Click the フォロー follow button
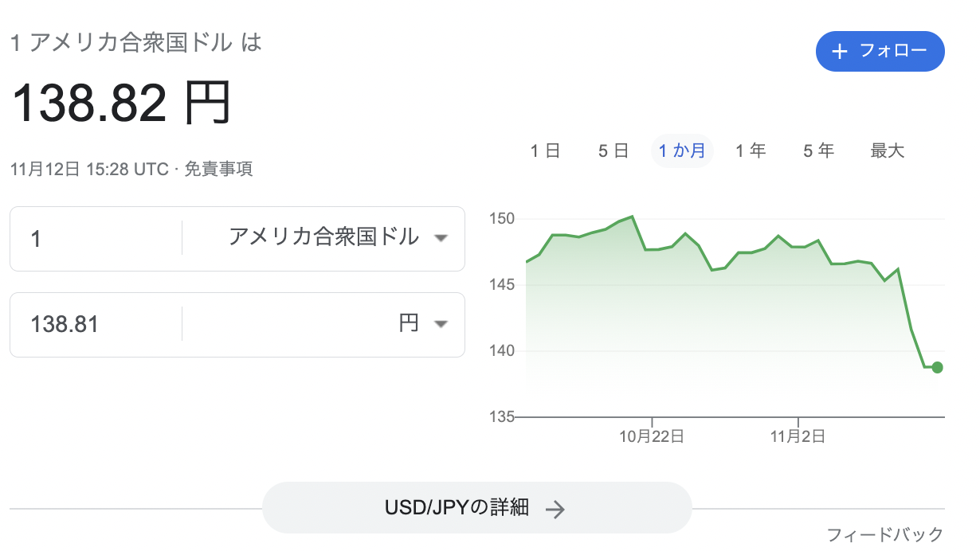Viewport: 980px width, 551px height. (x=880, y=52)
